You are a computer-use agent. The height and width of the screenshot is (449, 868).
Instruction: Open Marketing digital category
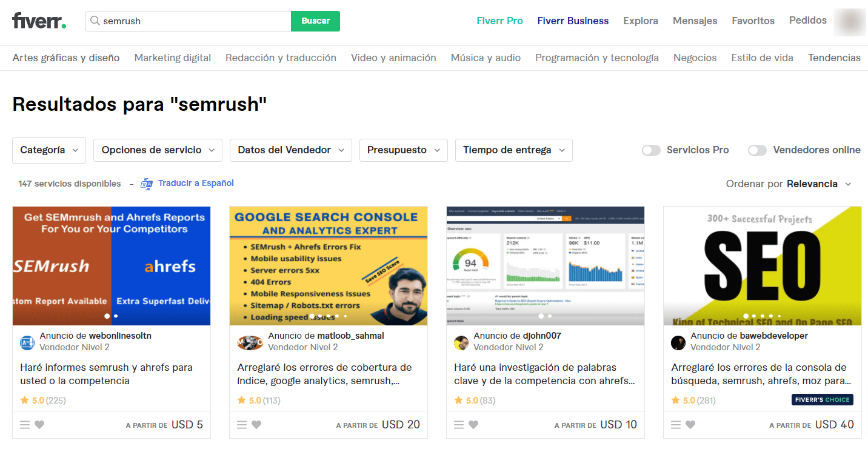tap(173, 58)
